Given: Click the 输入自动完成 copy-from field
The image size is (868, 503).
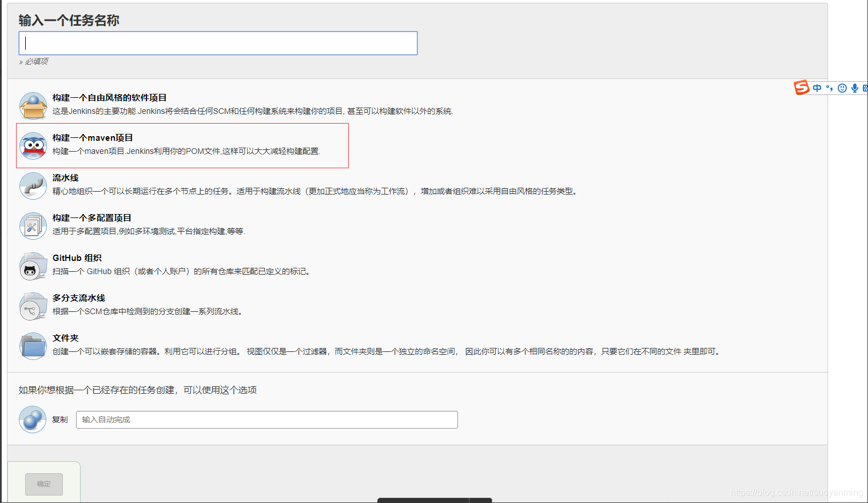Looking at the screenshot, I should [267, 419].
